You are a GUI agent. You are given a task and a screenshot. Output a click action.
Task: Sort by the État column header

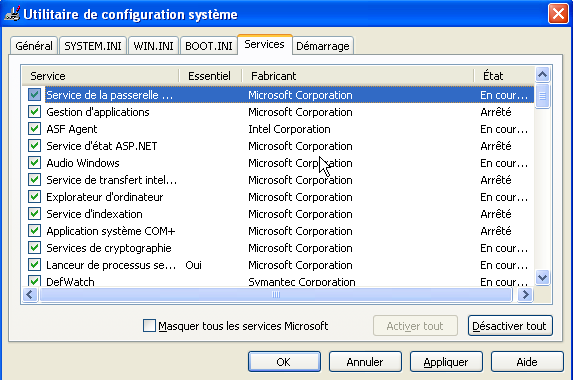[x=504, y=76]
